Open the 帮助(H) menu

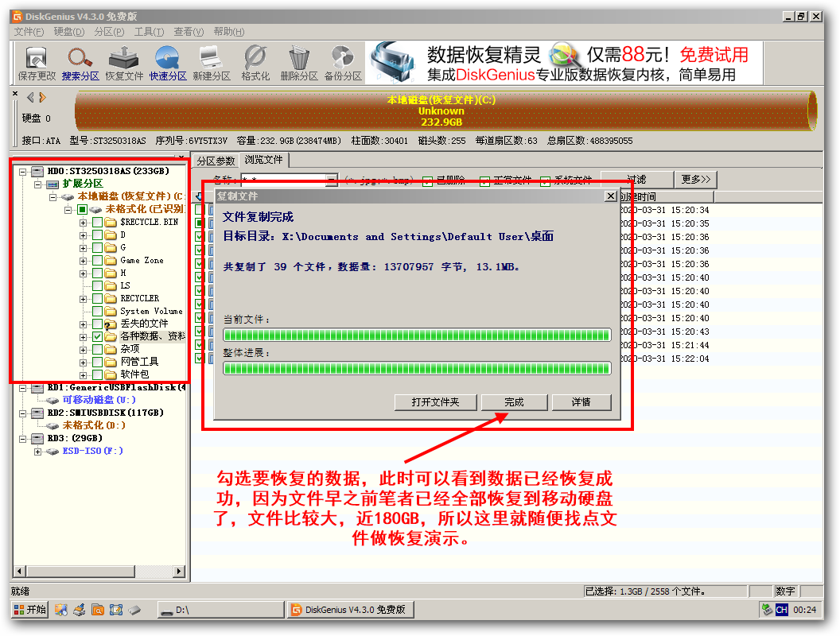click(x=229, y=32)
